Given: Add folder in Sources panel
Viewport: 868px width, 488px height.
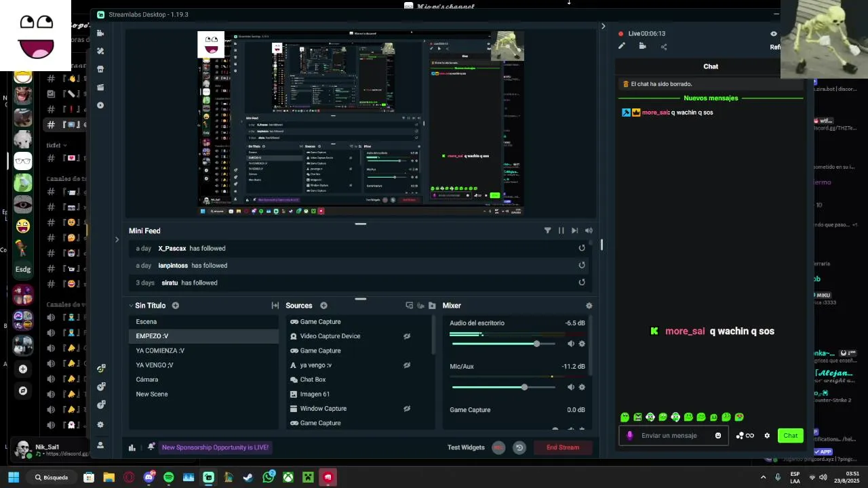Looking at the screenshot, I should (432, 306).
